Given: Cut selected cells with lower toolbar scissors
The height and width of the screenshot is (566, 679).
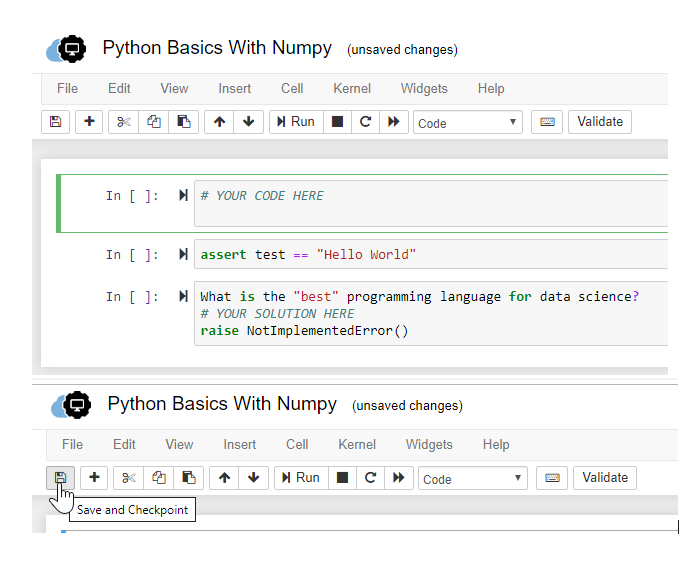Looking at the screenshot, I should tap(129, 478).
